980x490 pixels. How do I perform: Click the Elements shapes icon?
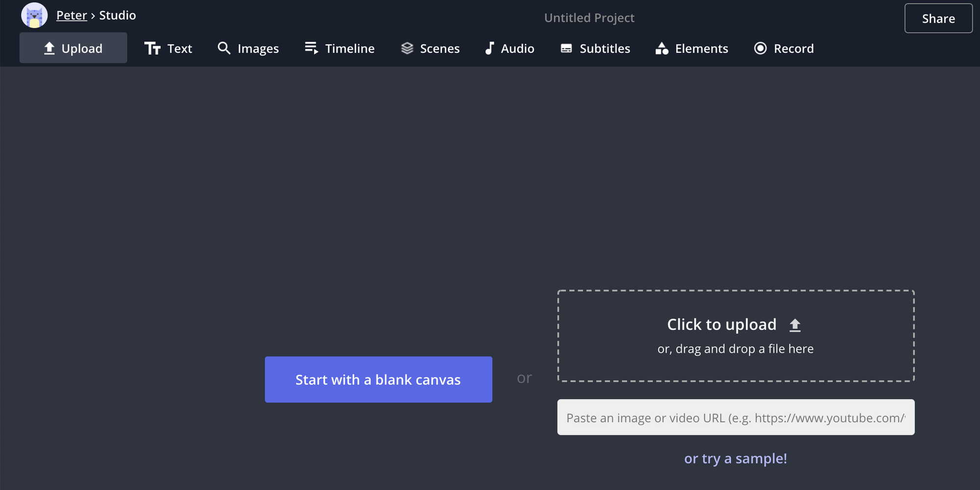pyautogui.click(x=662, y=48)
